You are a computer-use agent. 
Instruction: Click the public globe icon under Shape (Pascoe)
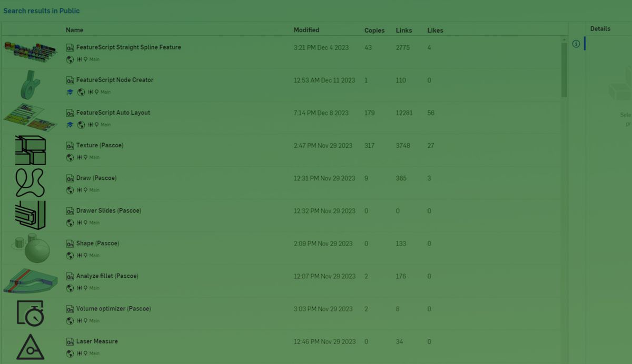(70, 255)
